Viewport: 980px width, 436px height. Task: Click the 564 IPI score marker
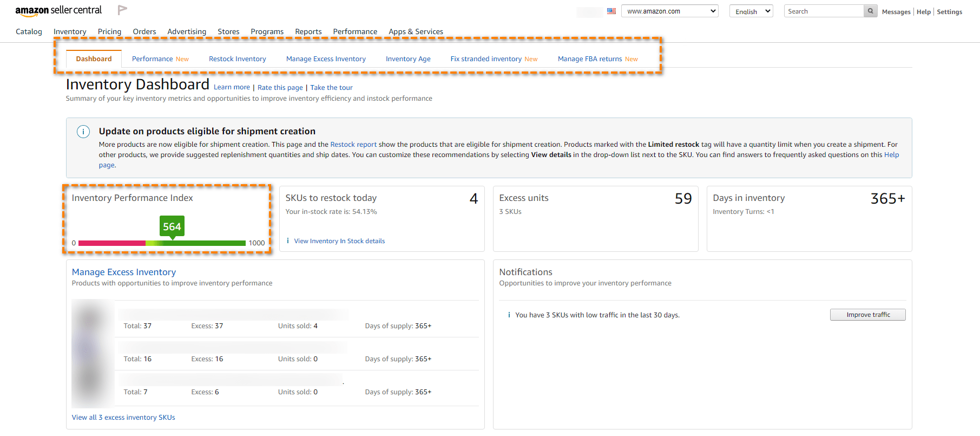(x=172, y=226)
